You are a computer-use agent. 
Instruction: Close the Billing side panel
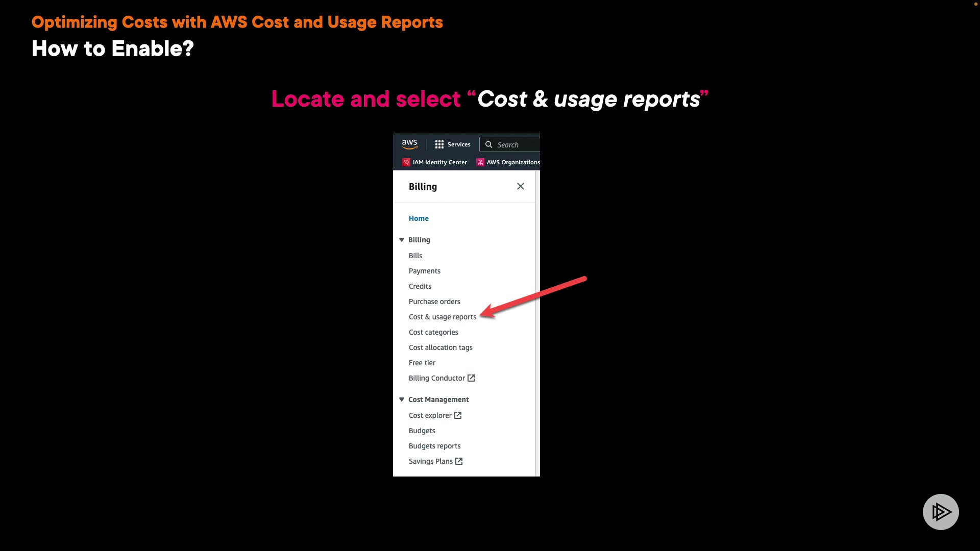click(x=520, y=186)
